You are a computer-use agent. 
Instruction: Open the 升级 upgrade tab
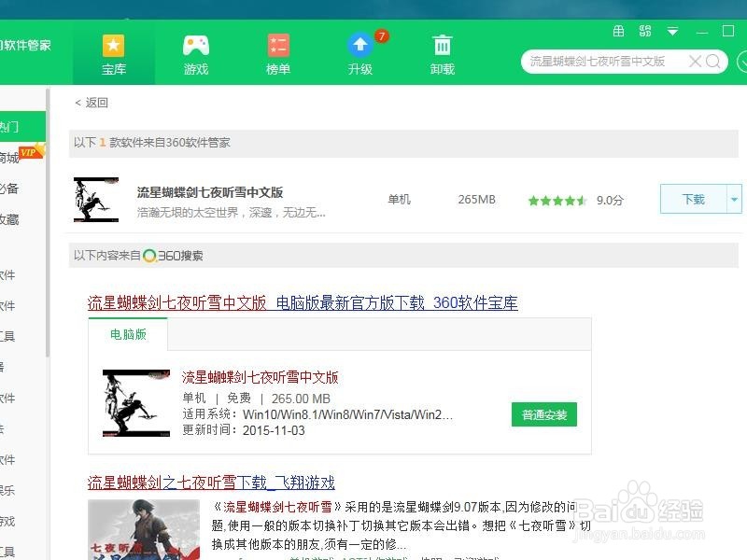pos(360,55)
